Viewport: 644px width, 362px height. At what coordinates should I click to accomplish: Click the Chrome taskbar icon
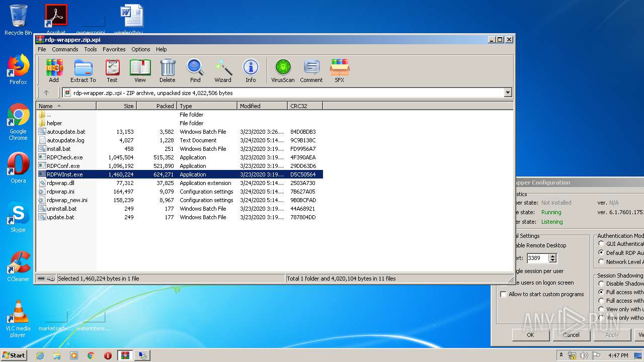pos(91,355)
